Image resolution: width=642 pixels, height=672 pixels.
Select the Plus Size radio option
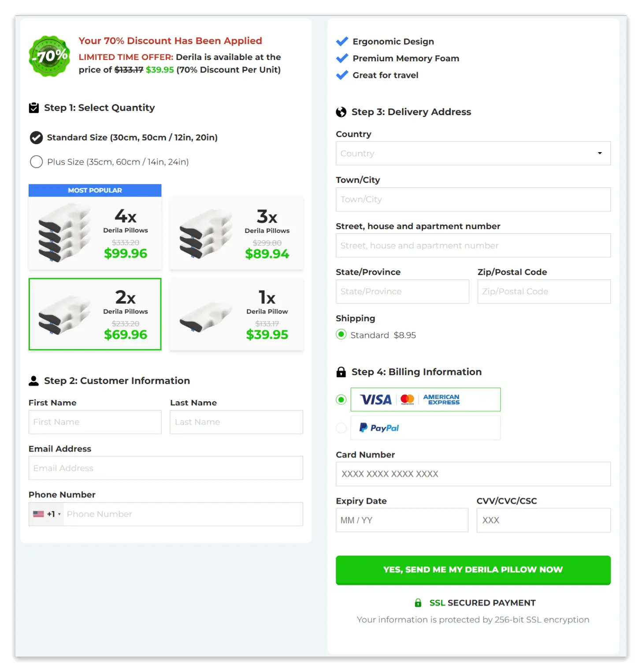(x=36, y=162)
